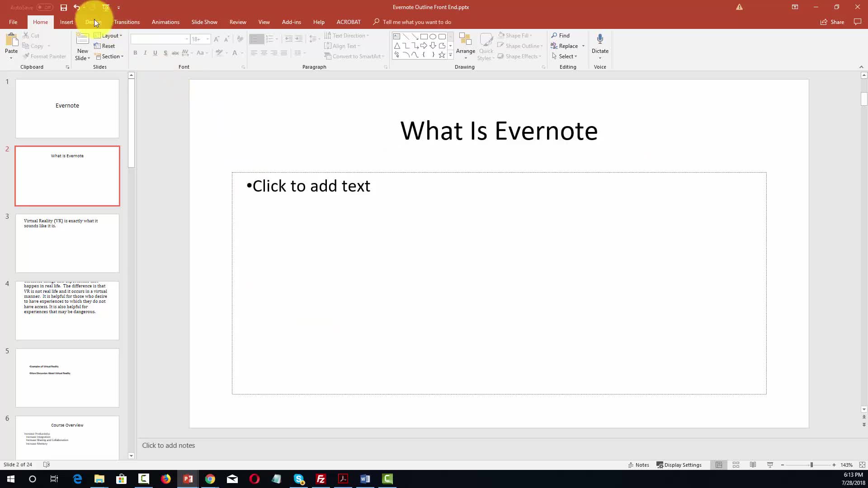Viewport: 868px width, 488px height.
Task: Start Slide Show from status bar
Action: [x=770, y=465]
